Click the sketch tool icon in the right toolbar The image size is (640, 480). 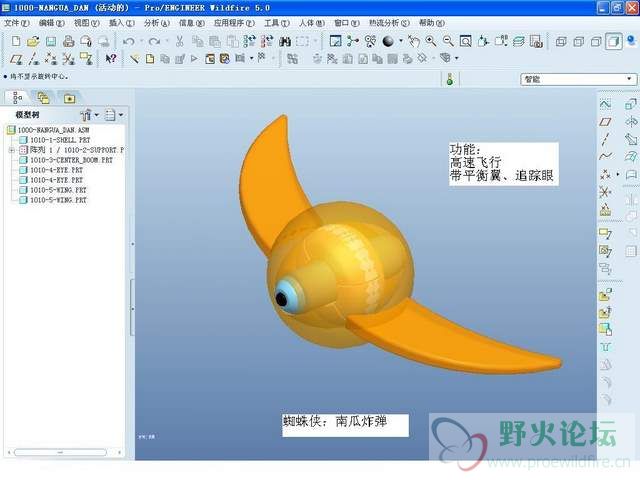[x=606, y=104]
